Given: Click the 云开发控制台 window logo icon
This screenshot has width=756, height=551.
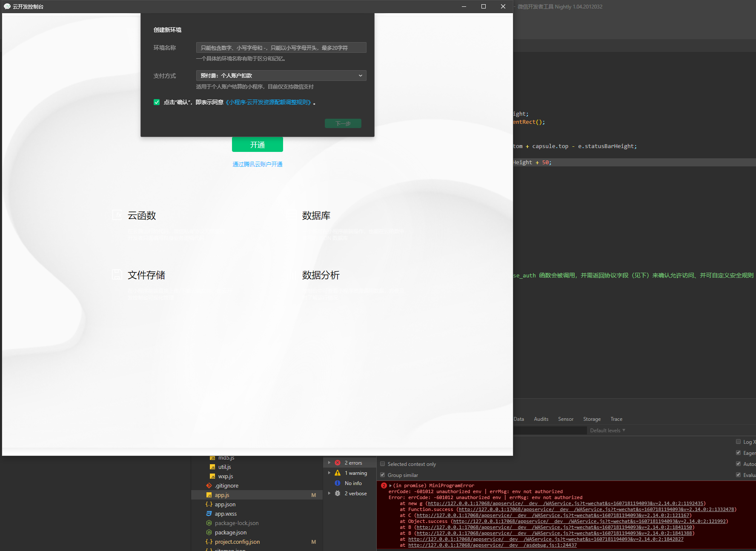Looking at the screenshot, I should pyautogui.click(x=7, y=6).
